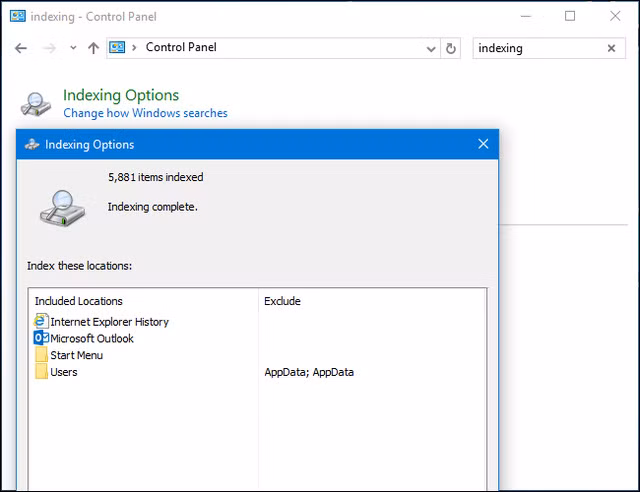Image resolution: width=640 pixels, height=492 pixels.
Task: Click the Exclude column header
Action: tap(282, 301)
